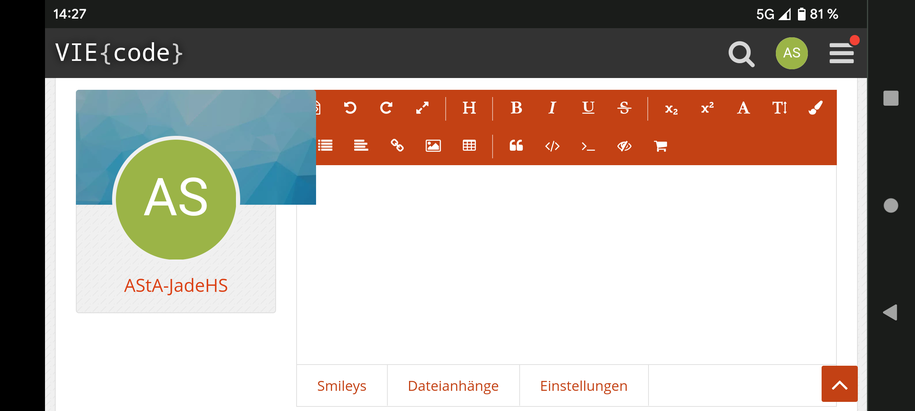Open the text color brush picker
Screen dimensions: 915x411
[x=815, y=108]
